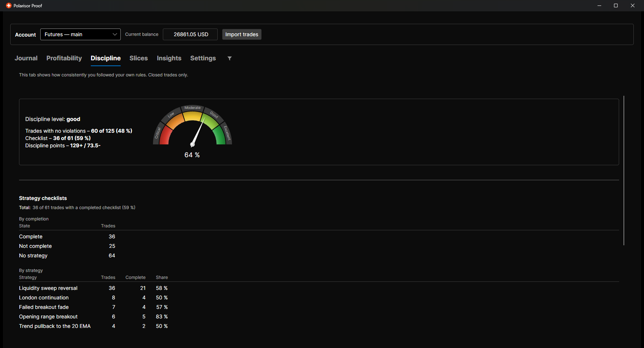Close the Polarisor Proof window
The image size is (644, 348).
point(633,5)
